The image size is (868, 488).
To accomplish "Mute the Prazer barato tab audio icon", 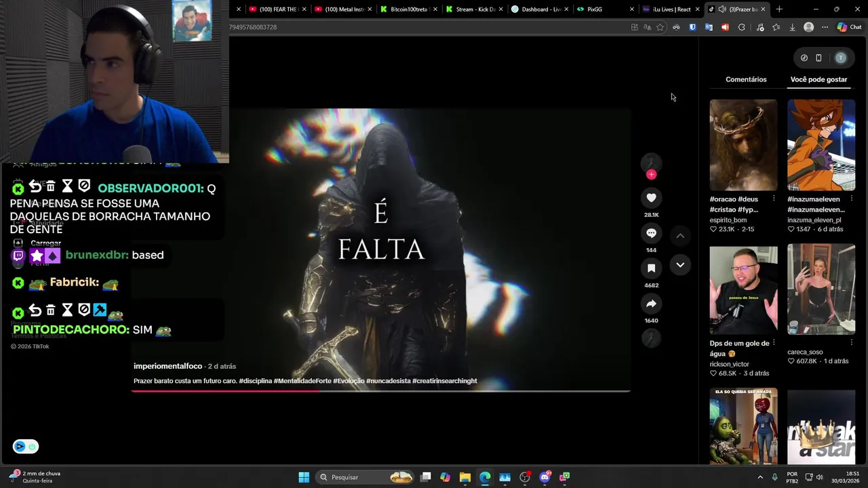I will 722,9.
